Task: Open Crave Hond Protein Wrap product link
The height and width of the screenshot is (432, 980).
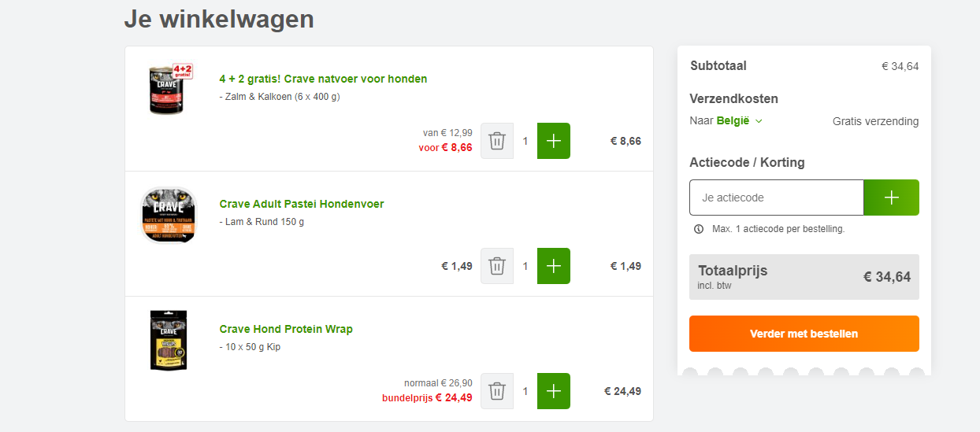Action: coord(286,329)
